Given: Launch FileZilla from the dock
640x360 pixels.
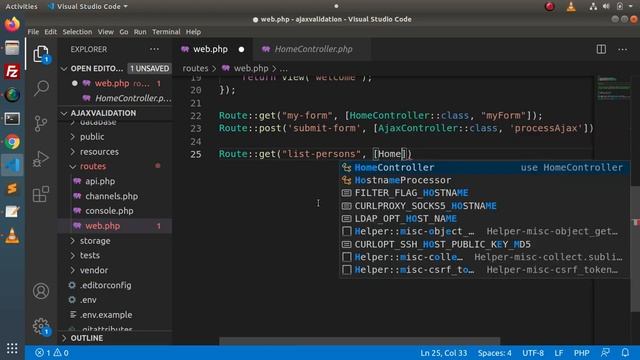Looking at the screenshot, I should coord(12,71).
